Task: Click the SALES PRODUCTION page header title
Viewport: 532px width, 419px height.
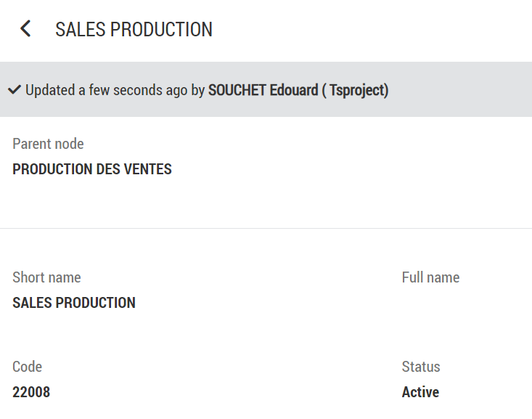Action: point(134,30)
